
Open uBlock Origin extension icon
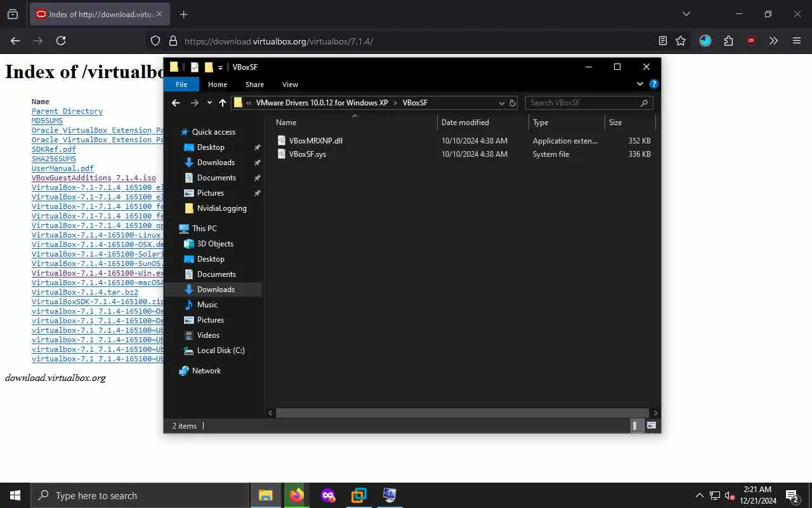tap(751, 41)
